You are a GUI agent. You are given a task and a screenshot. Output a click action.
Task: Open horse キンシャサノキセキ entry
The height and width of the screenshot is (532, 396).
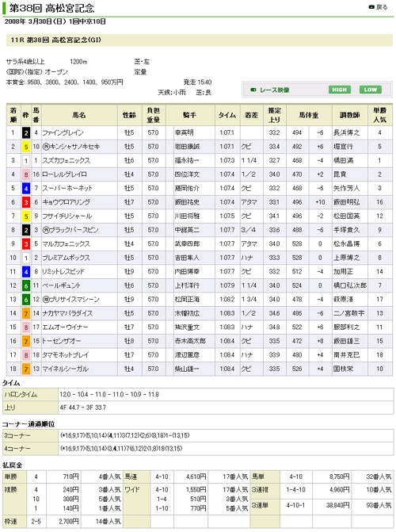[71, 147]
